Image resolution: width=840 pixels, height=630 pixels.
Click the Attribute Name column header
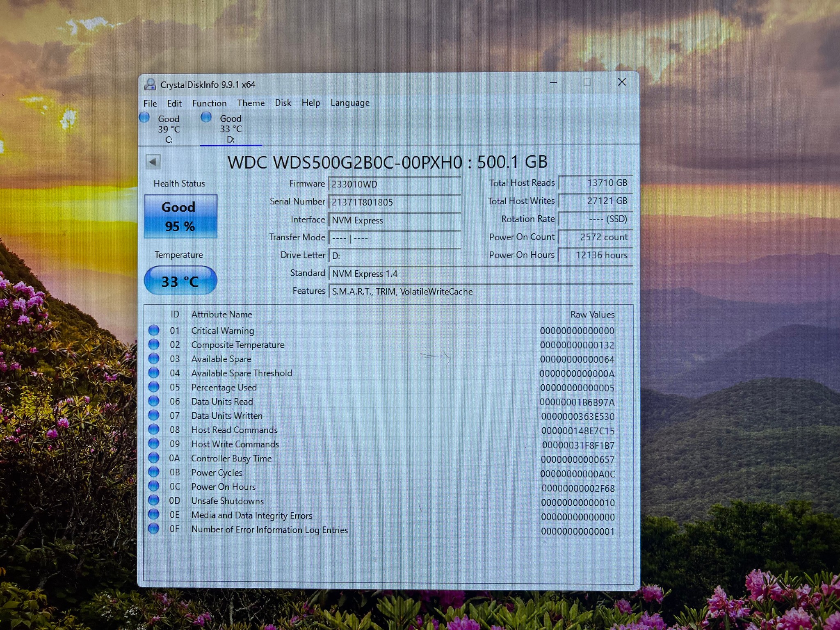coord(221,314)
